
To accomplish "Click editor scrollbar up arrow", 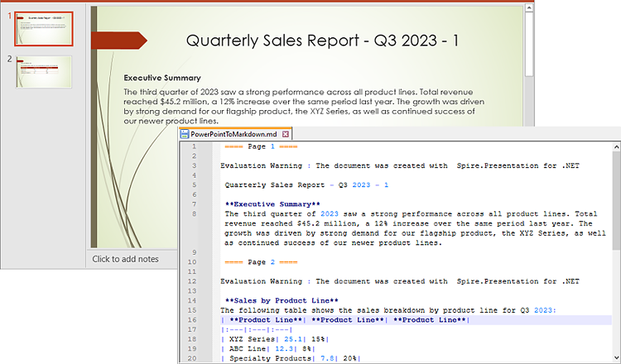I will tap(617, 146).
